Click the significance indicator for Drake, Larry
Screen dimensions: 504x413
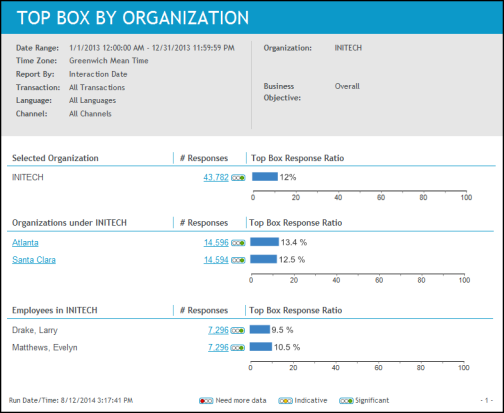(x=238, y=331)
